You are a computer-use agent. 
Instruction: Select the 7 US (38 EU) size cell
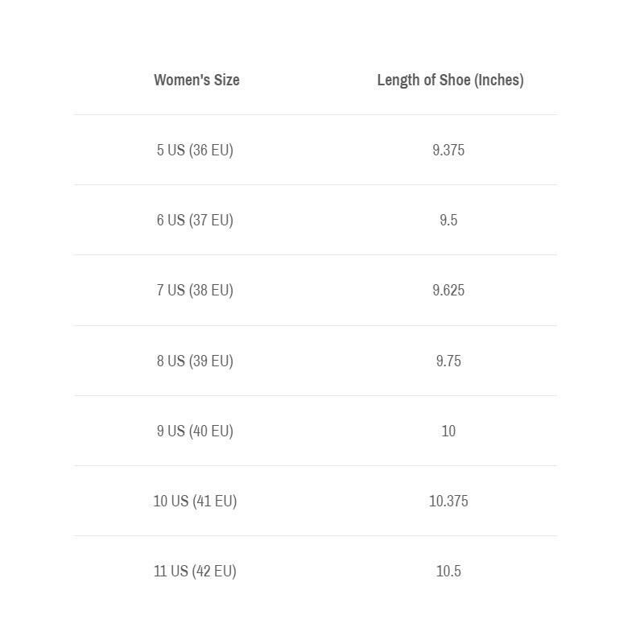coord(195,290)
